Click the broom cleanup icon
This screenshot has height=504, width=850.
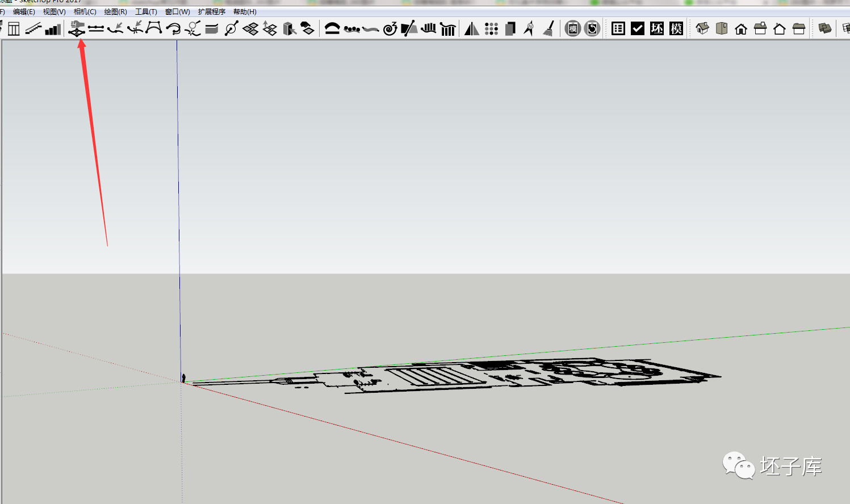coord(548,28)
